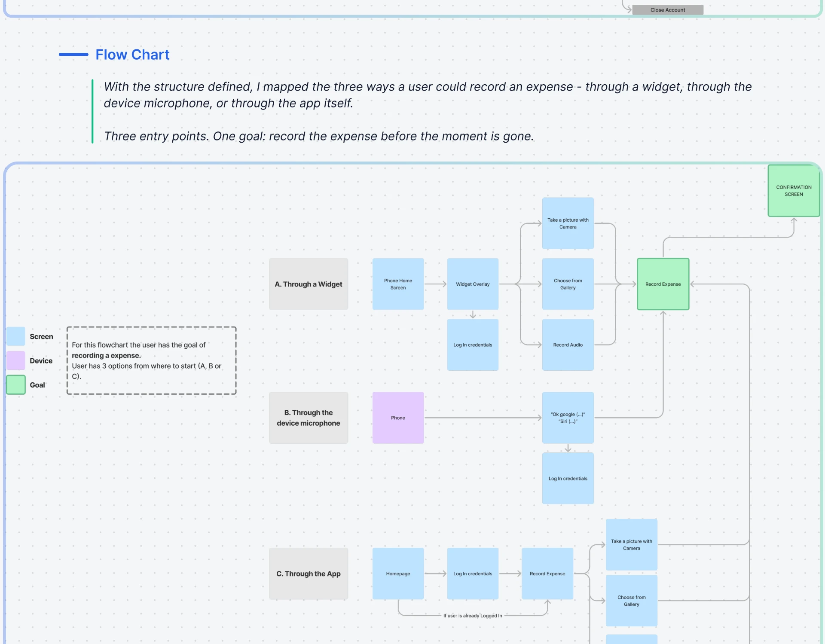Select the blue Record Expense node

[547, 574]
